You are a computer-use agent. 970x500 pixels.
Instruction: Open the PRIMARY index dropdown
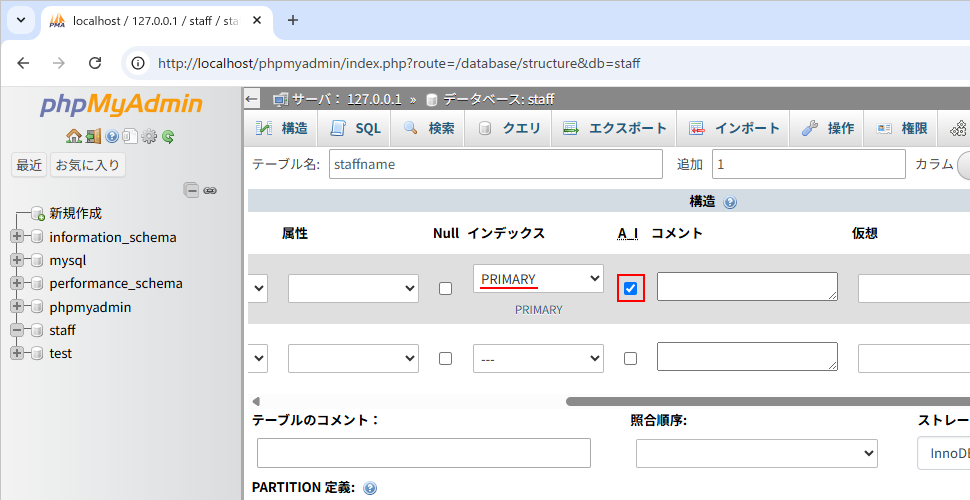538,279
